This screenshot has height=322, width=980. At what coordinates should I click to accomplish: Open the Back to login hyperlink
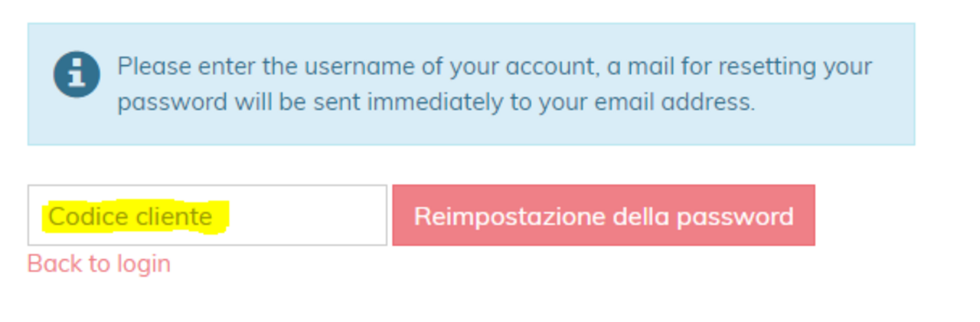pos(99,264)
